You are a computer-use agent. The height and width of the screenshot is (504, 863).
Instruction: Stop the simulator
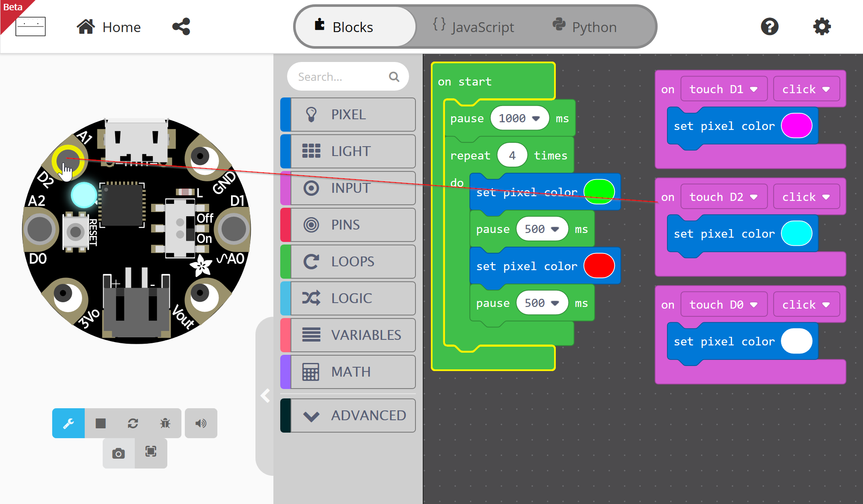(101, 423)
